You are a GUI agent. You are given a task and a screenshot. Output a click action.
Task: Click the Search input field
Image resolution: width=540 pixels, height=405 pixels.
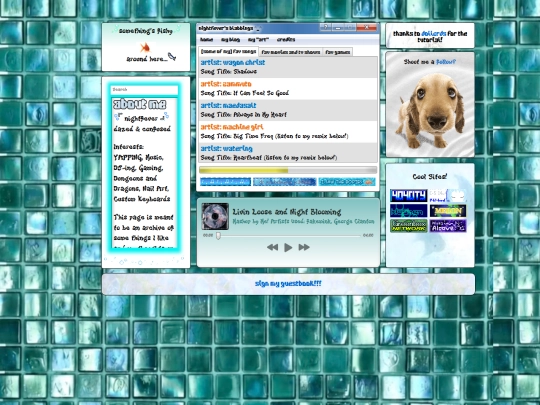[x=144, y=90]
